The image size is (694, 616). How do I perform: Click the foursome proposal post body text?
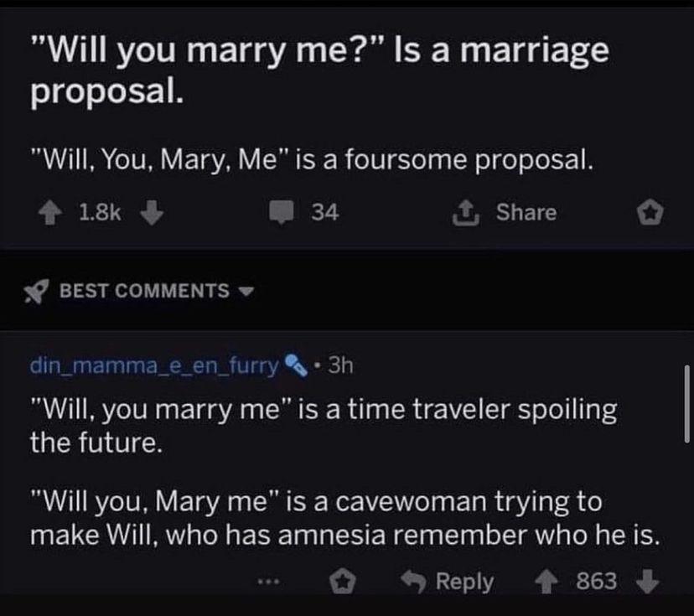312,159
